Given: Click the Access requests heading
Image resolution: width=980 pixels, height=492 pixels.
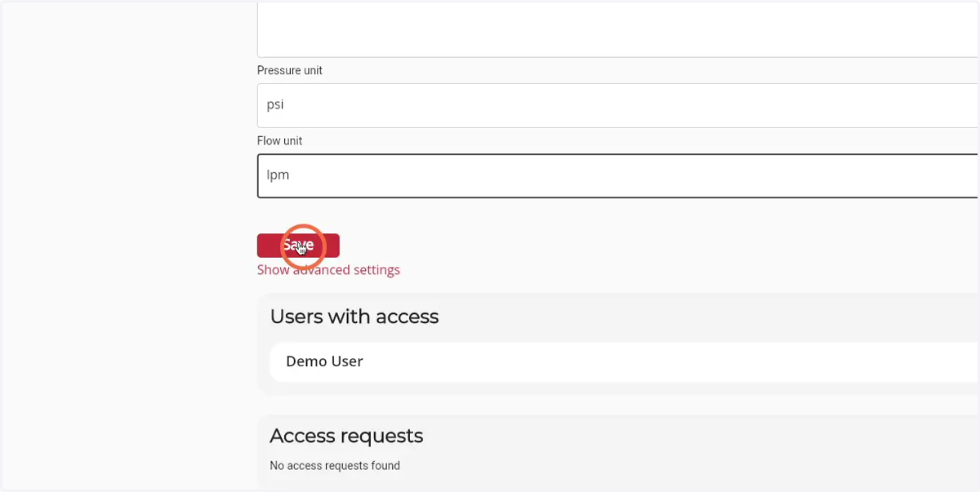Looking at the screenshot, I should click(x=346, y=436).
